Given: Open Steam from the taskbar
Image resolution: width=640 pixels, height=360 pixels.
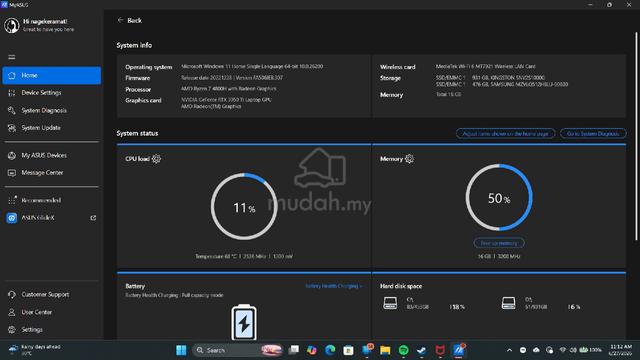Looking at the screenshot, I should point(422,350).
